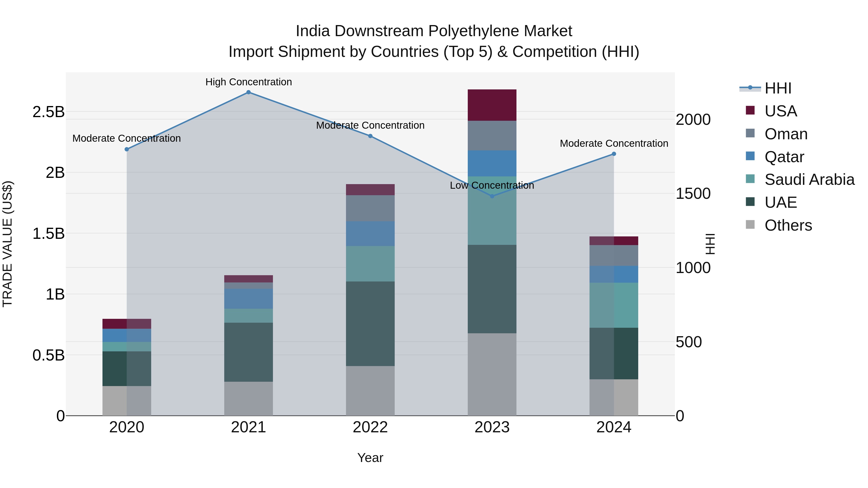Click the USA segment of the 2022 bar
Screen dimensions: 868x488
[x=370, y=190]
